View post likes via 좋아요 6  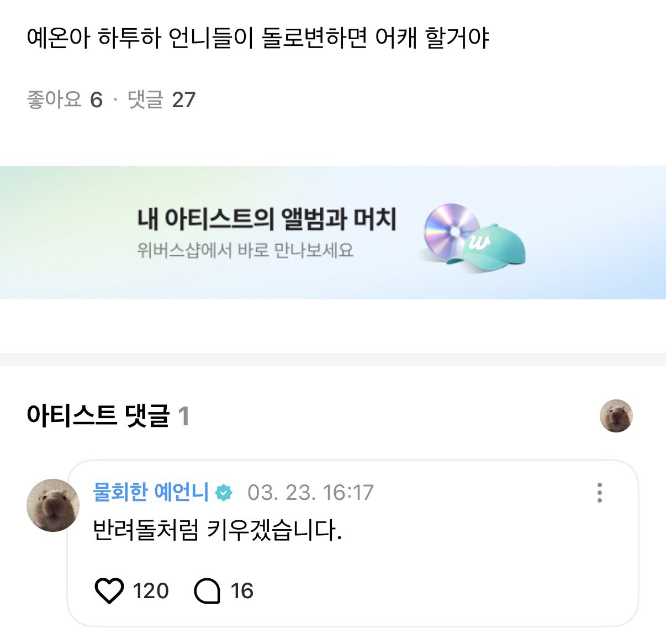tap(65, 100)
